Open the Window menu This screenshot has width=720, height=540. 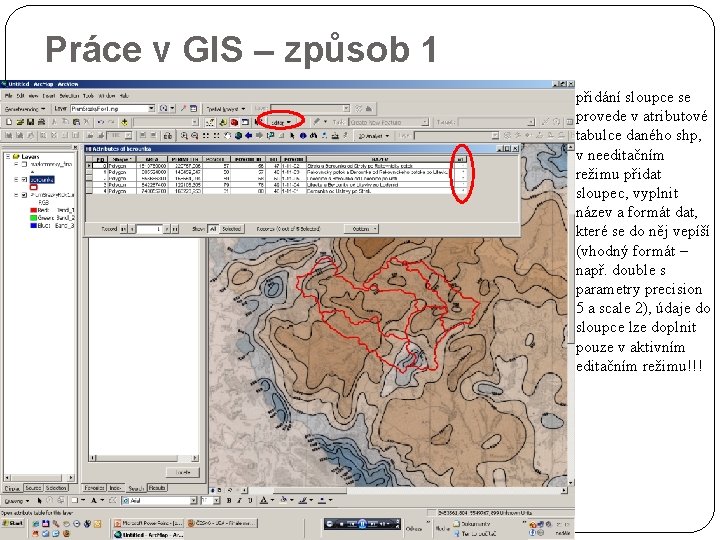107,96
